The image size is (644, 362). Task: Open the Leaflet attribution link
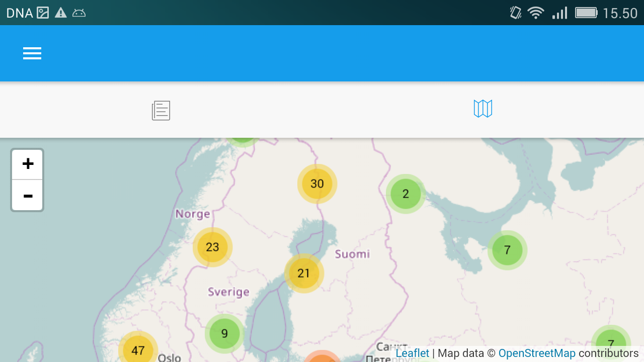413,353
